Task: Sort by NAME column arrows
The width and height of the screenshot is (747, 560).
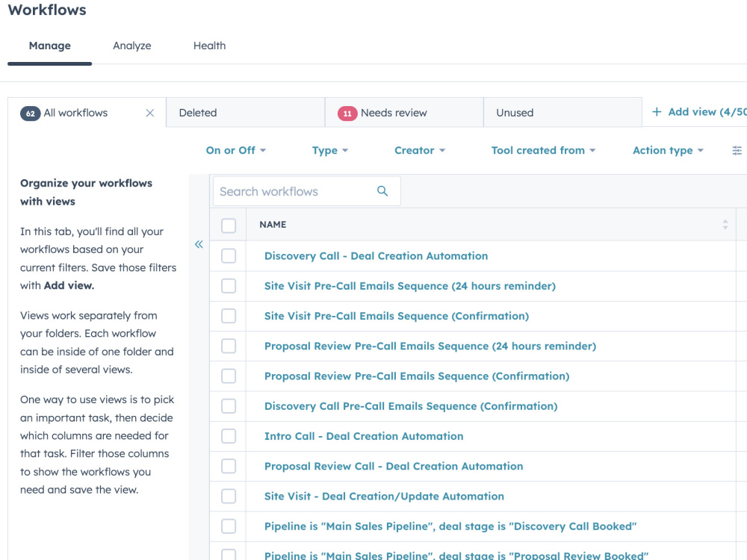Action: [x=725, y=224]
